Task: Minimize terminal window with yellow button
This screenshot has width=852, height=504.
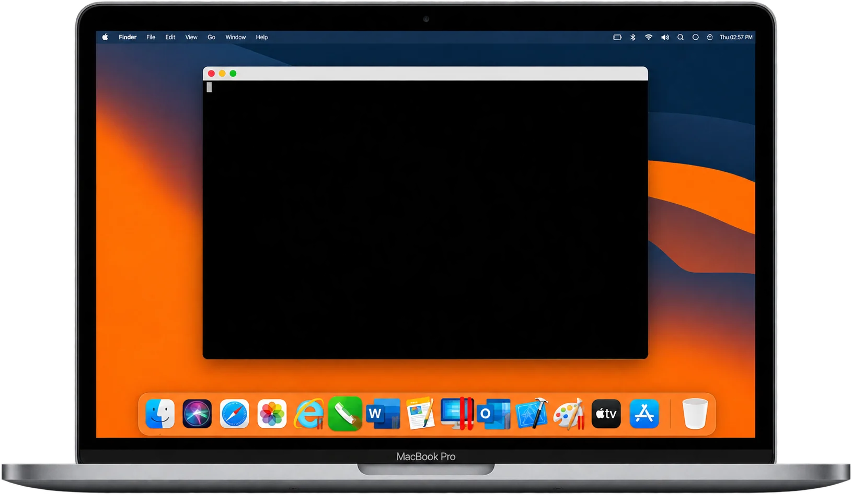Action: (x=222, y=74)
